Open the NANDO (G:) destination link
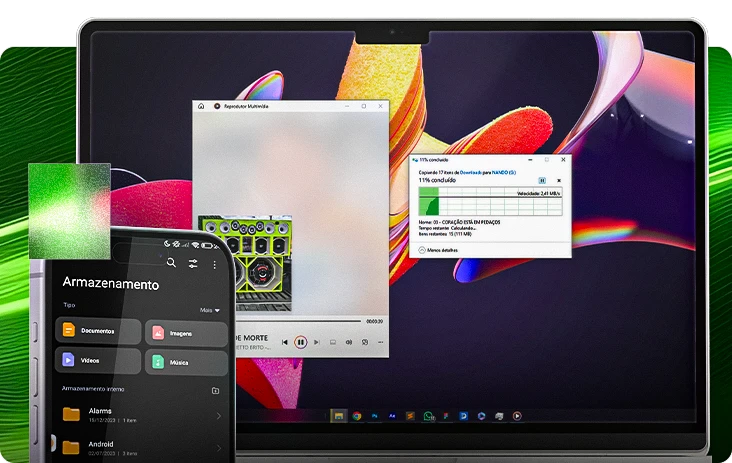 [503, 172]
